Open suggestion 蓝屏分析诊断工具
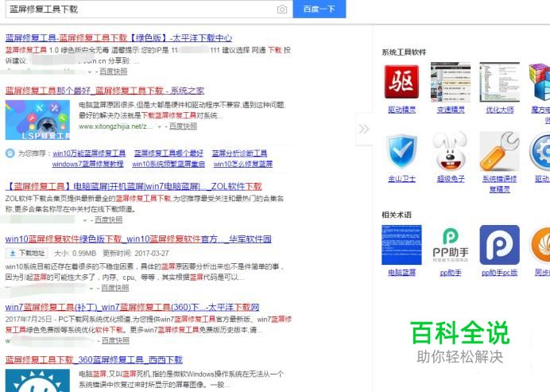 point(239,153)
